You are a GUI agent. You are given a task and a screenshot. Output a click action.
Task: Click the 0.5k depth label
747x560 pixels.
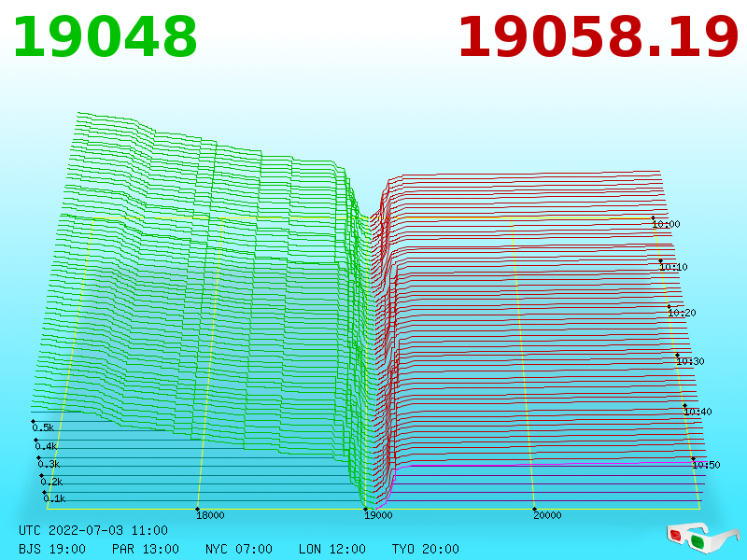tap(43, 427)
